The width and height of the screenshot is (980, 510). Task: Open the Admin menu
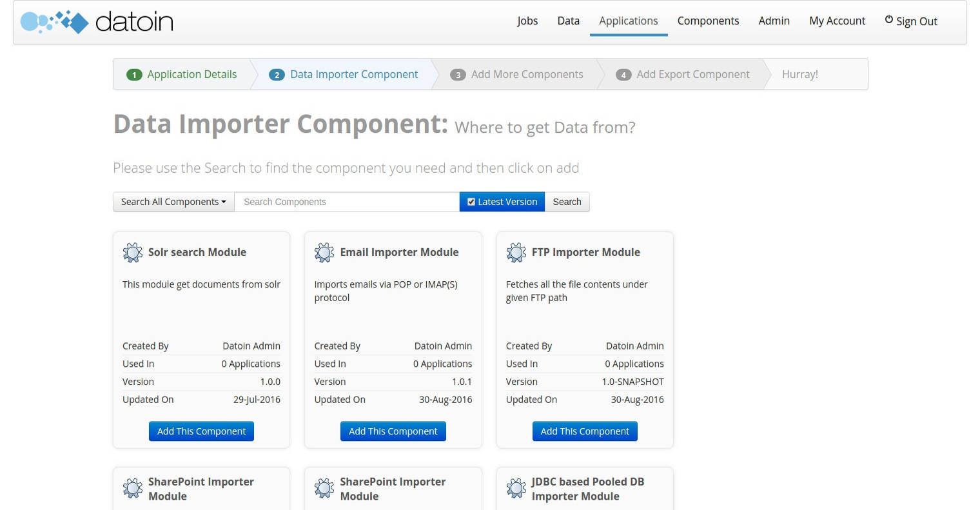tap(774, 21)
